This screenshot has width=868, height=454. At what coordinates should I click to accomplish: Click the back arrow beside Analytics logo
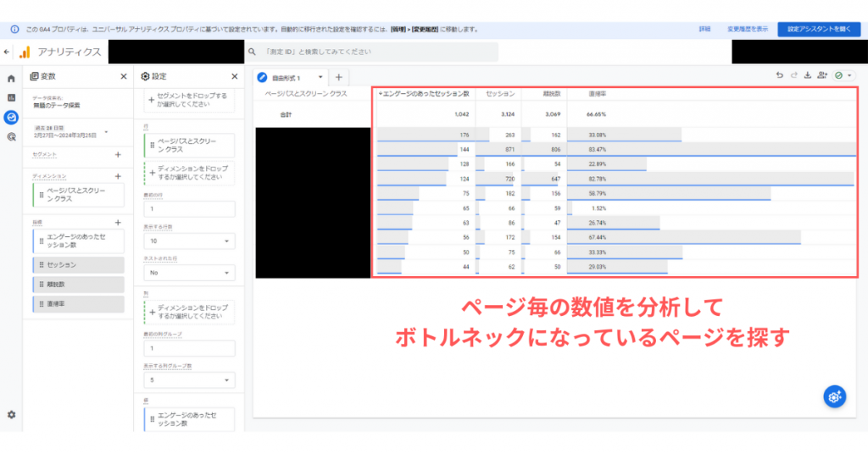[7, 52]
